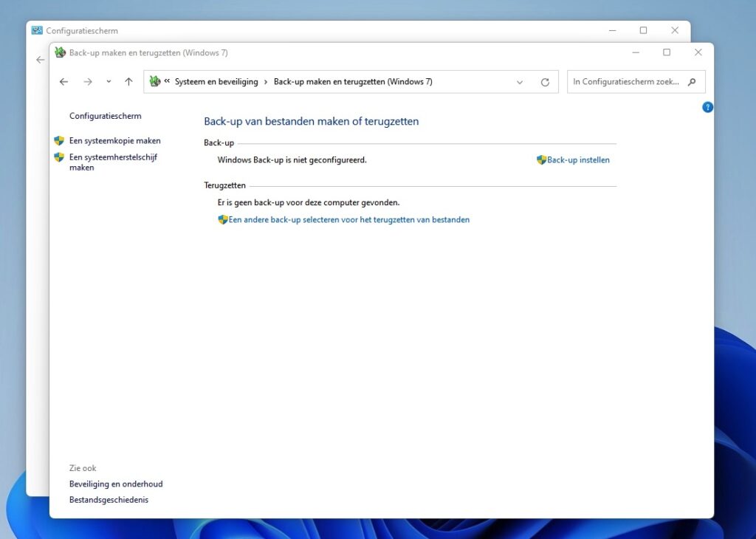Click the Zie ook label
This screenshot has width=756, height=539.
[83, 468]
